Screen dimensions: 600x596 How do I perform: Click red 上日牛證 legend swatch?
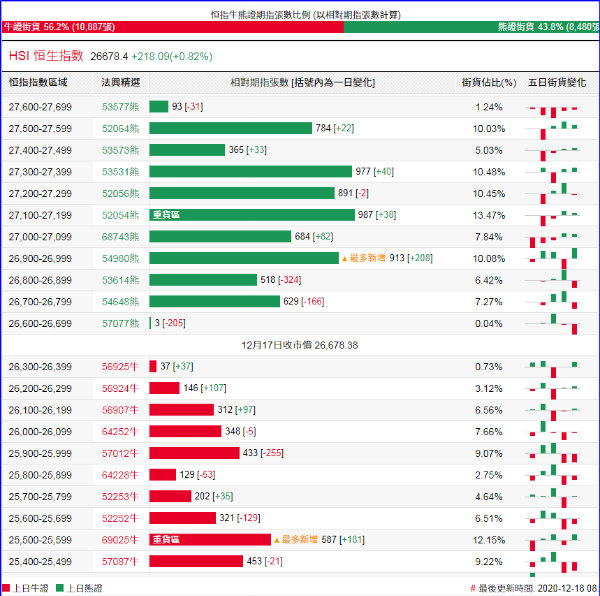pos(6,588)
